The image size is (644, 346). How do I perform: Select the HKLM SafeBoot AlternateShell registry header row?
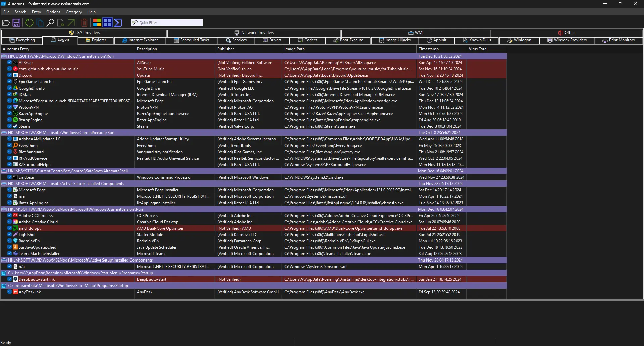(254, 171)
